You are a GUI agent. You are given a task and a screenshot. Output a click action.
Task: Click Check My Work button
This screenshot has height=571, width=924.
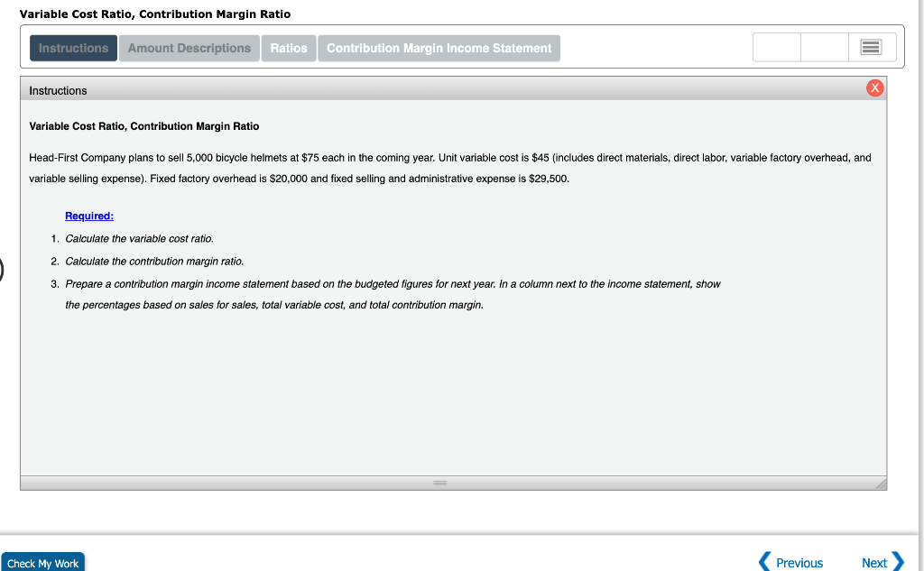[43, 563]
